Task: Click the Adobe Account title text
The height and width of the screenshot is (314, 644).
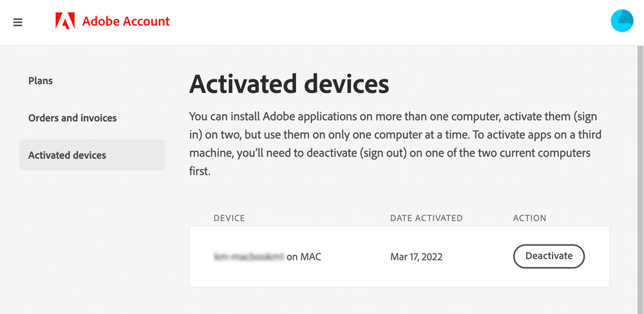Action: pyautogui.click(x=126, y=21)
